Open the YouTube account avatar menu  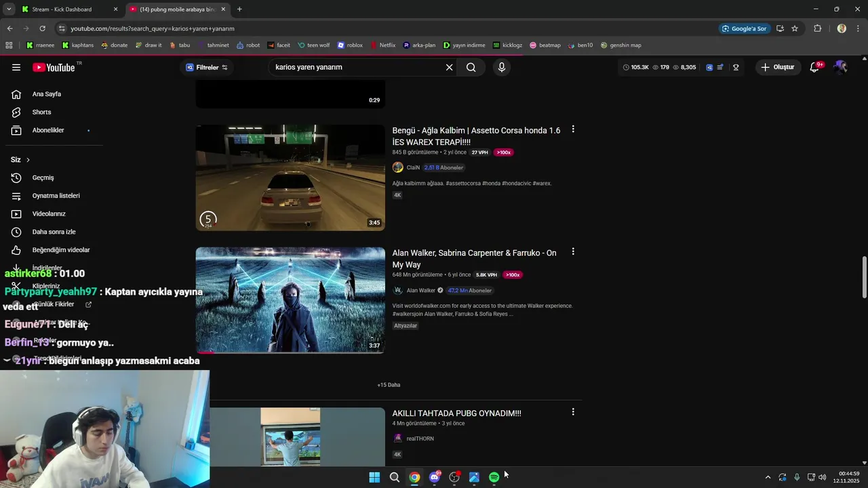click(841, 67)
